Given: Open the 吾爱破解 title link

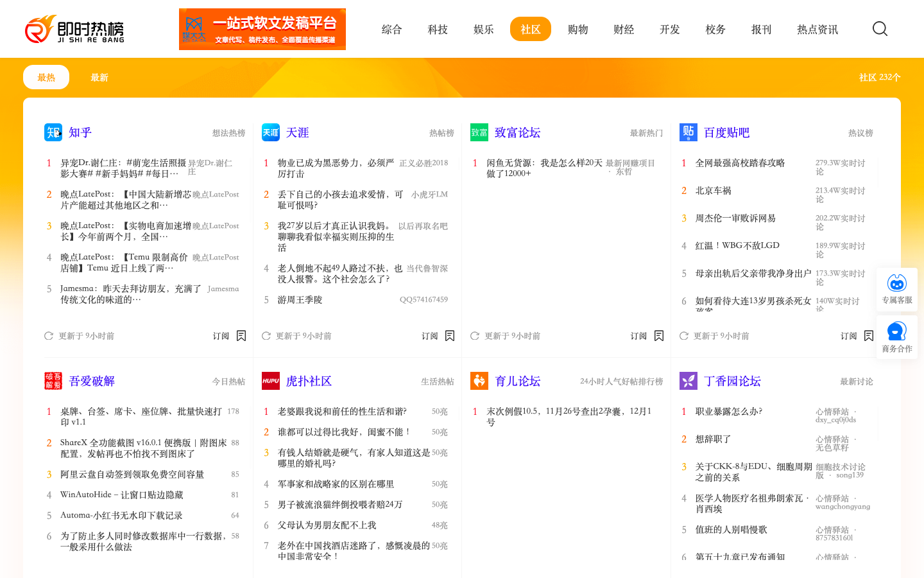Looking at the screenshot, I should coord(92,381).
